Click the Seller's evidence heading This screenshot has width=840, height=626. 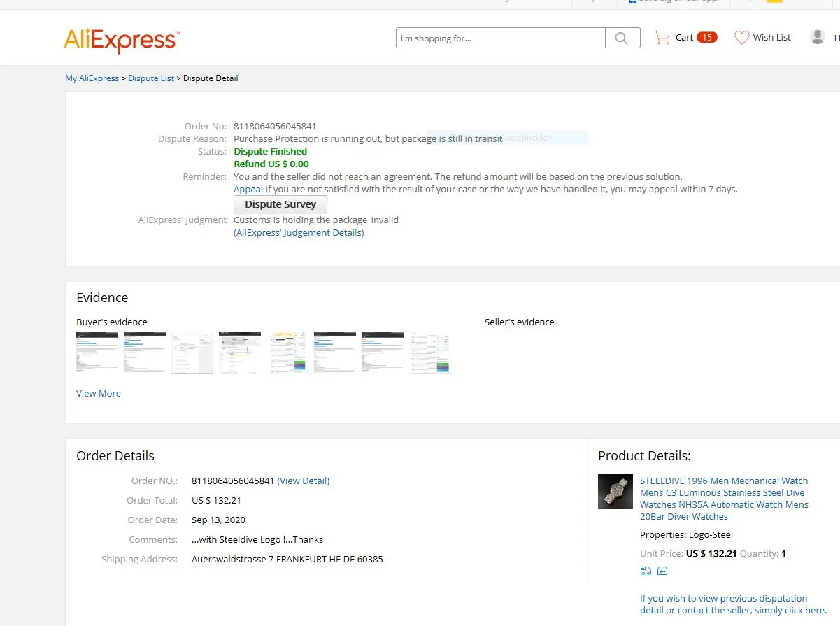[519, 322]
